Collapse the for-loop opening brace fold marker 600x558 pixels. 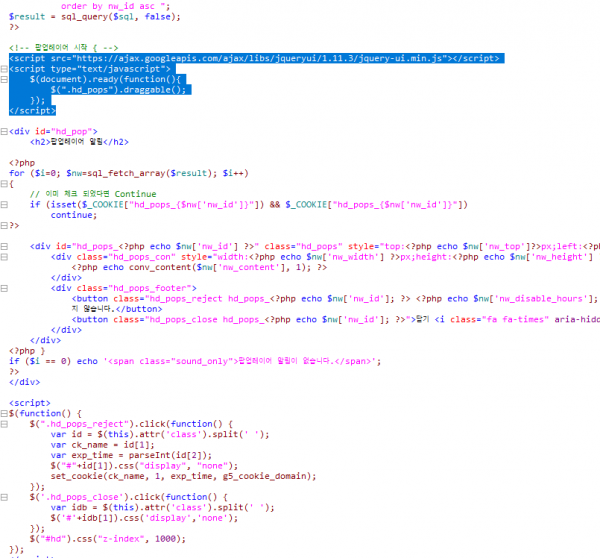tap(4, 184)
